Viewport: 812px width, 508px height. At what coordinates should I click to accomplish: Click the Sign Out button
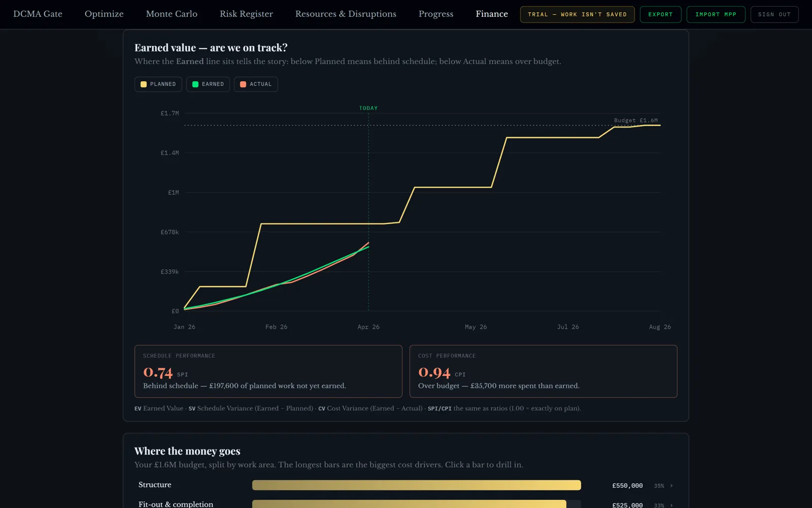pos(774,15)
